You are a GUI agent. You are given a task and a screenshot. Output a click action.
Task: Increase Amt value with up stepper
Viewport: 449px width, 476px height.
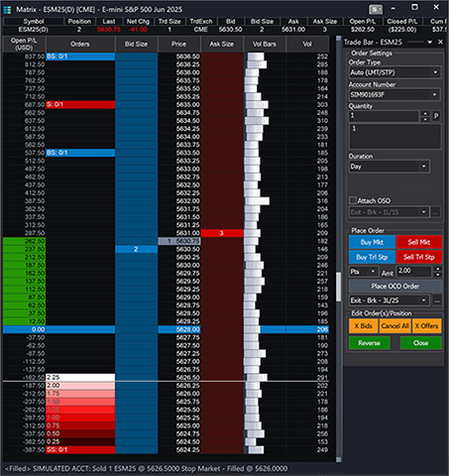438,269
